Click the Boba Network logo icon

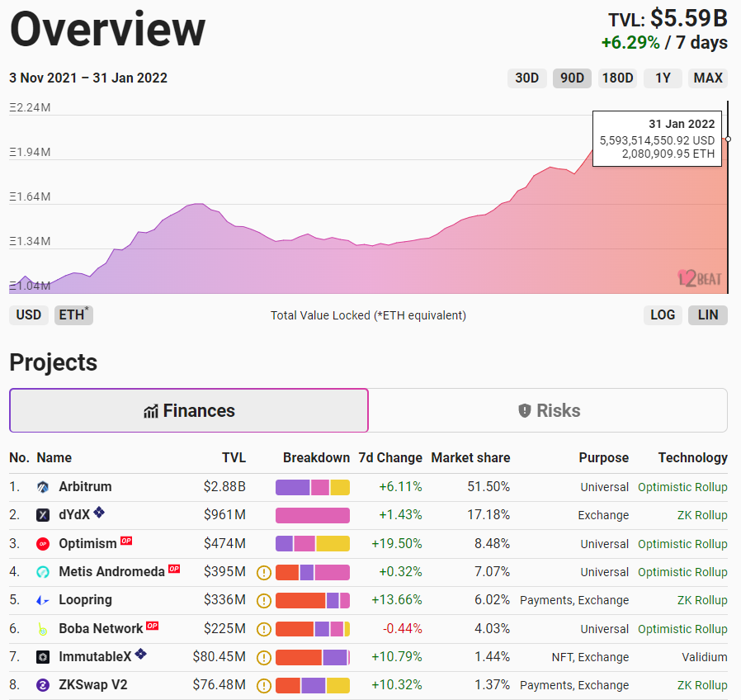(44, 629)
